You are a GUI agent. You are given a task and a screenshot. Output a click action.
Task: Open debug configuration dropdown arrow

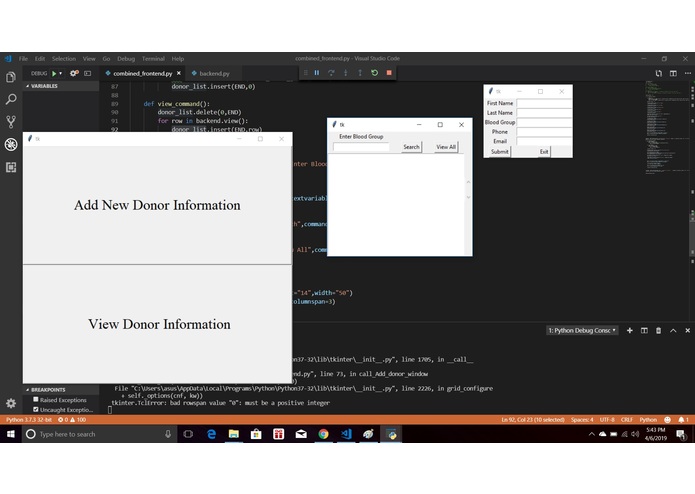point(61,73)
